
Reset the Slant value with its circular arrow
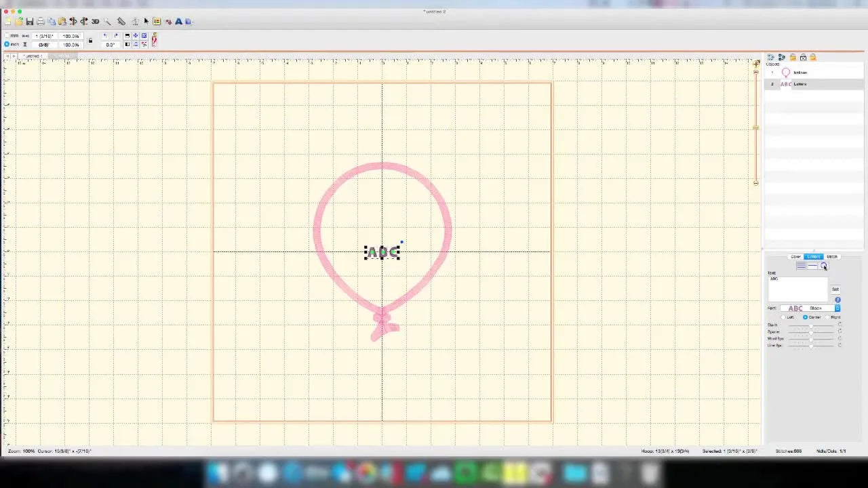[840, 324]
